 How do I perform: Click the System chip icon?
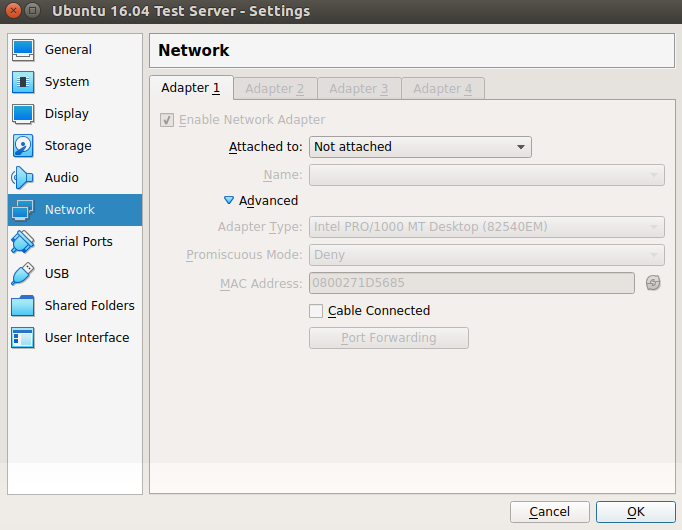point(23,82)
